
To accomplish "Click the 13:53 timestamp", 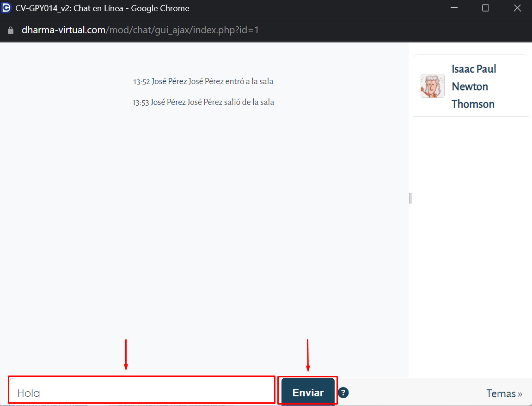I will point(141,103).
